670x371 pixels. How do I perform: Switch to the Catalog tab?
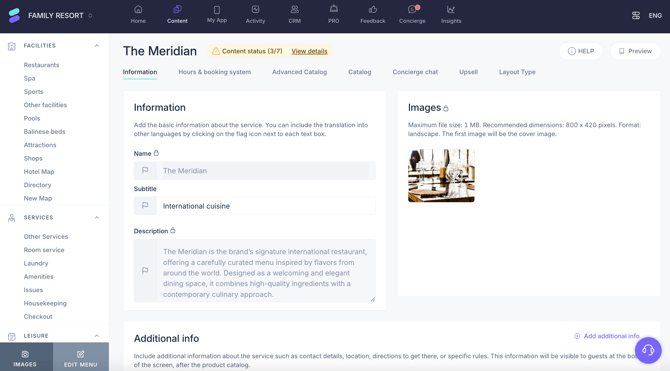pyautogui.click(x=359, y=72)
